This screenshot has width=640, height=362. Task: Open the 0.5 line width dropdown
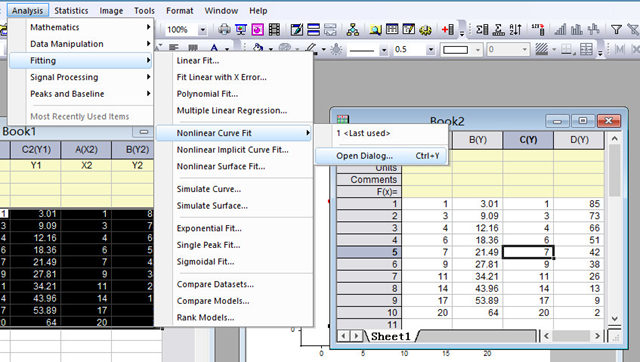click(x=431, y=50)
